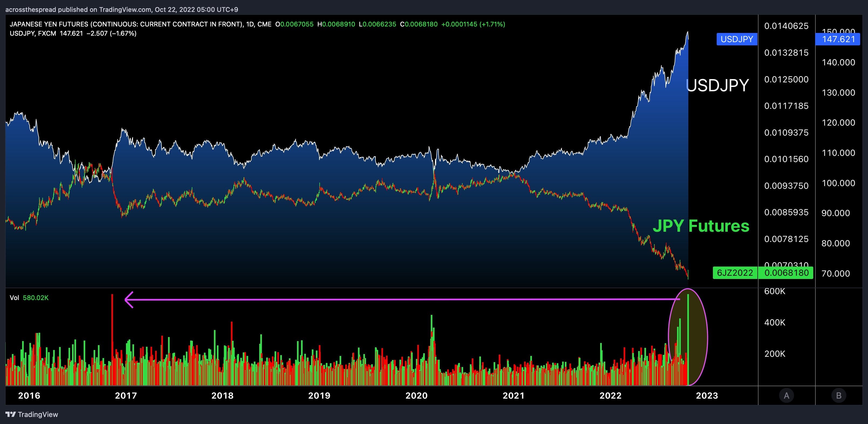Click the 2016 time axis label
The image size is (868, 424).
29,395
